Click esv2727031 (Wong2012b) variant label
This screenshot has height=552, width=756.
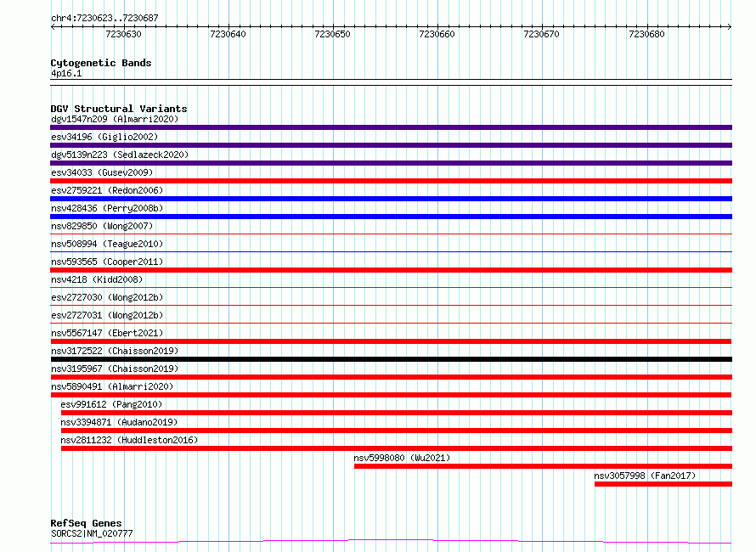click(x=107, y=315)
